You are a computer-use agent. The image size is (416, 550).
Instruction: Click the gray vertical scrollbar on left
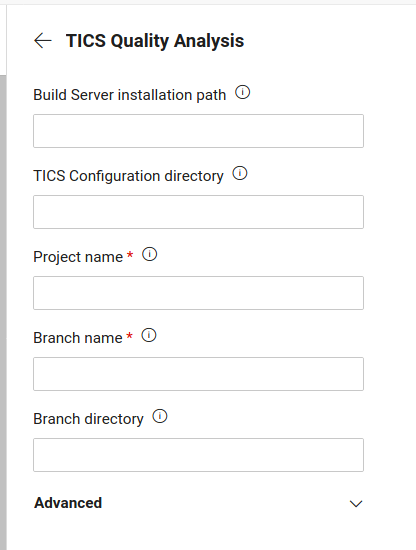(3, 312)
